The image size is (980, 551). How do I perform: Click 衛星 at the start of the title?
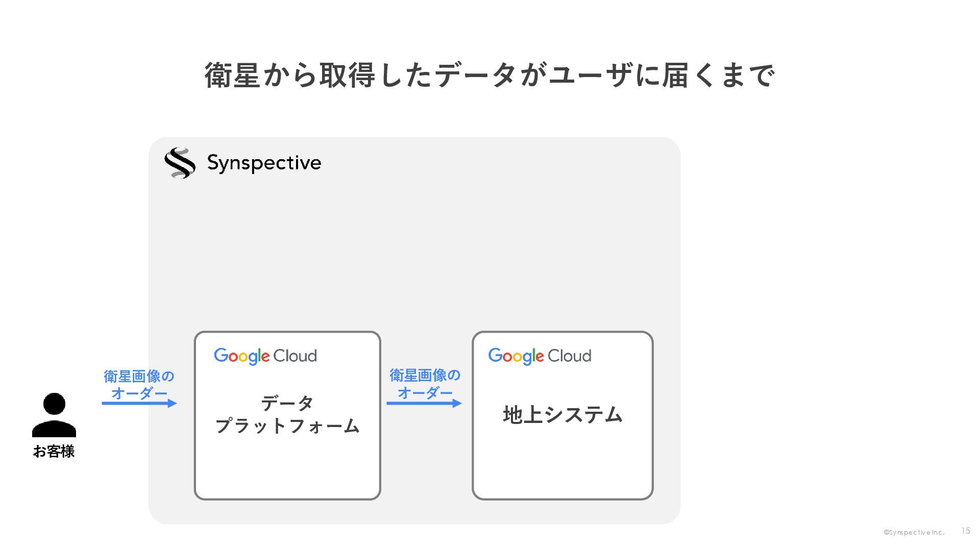[x=233, y=76]
